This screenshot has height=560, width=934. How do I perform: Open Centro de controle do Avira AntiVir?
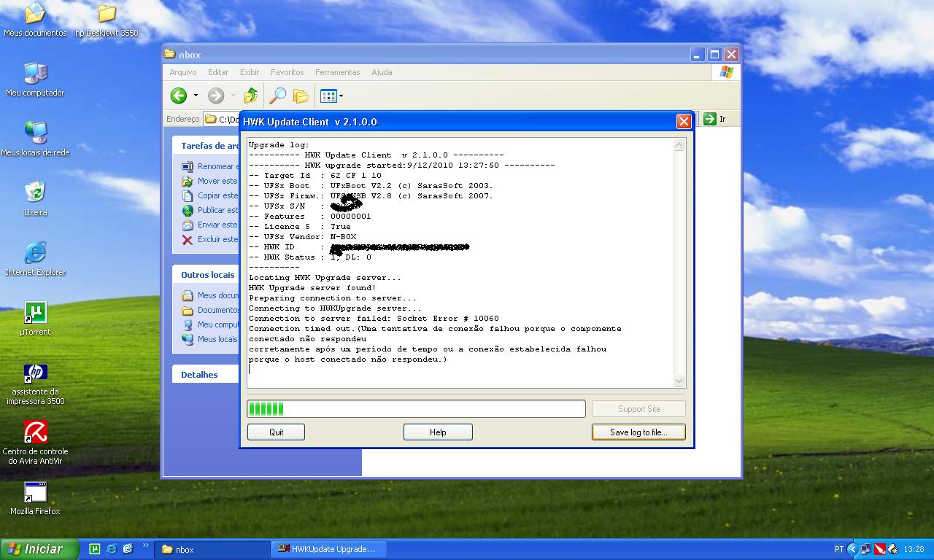pos(35,443)
